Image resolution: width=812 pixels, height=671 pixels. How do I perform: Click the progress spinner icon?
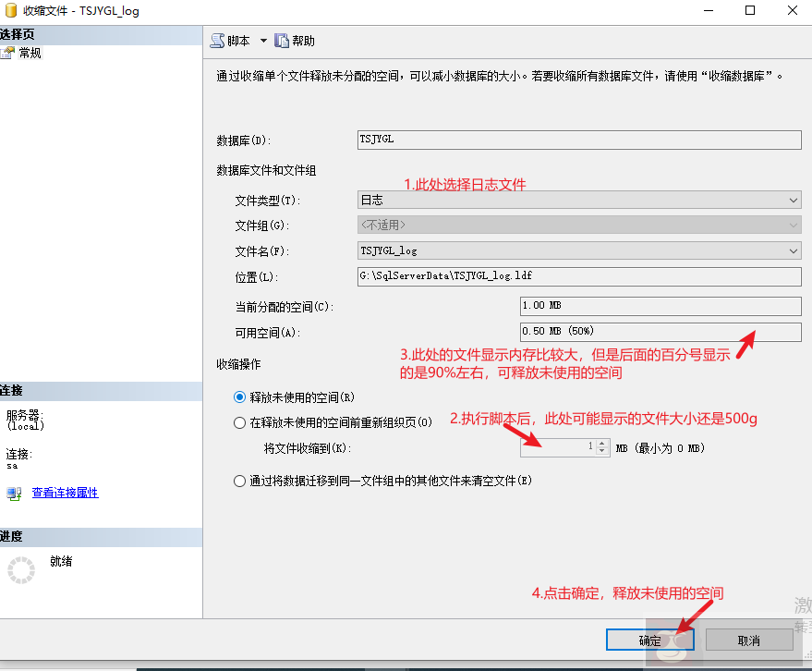21,570
